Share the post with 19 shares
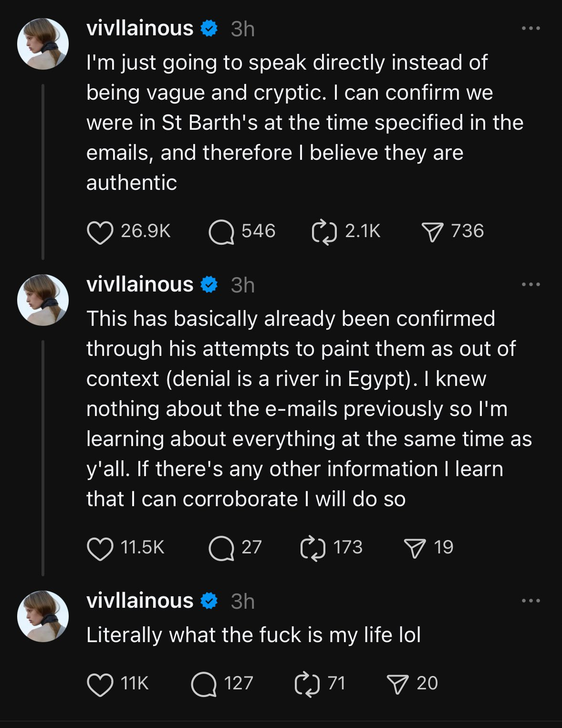This screenshot has height=728, width=562. 415,548
